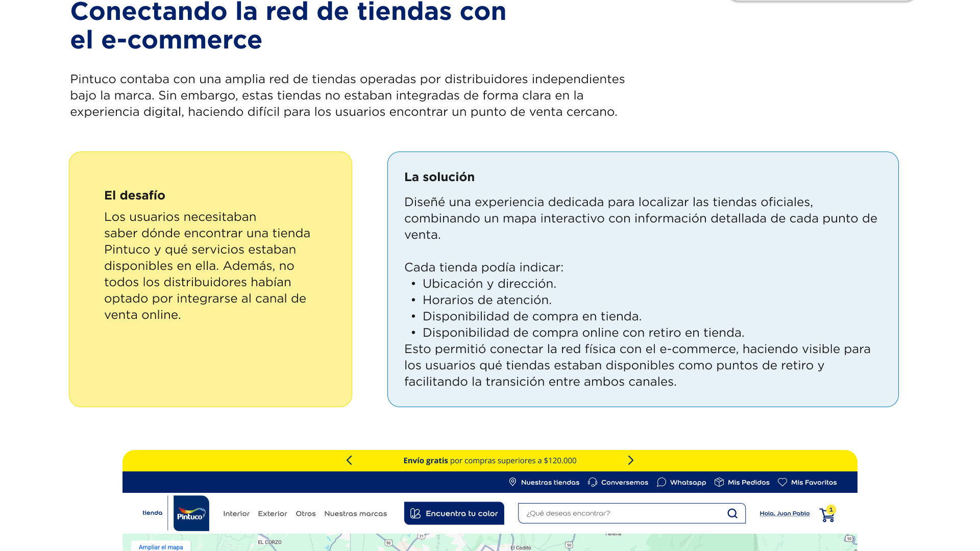Viewport: 980px width, 551px height.
Task: Click the Pintuco logo
Action: pyautogui.click(x=191, y=513)
